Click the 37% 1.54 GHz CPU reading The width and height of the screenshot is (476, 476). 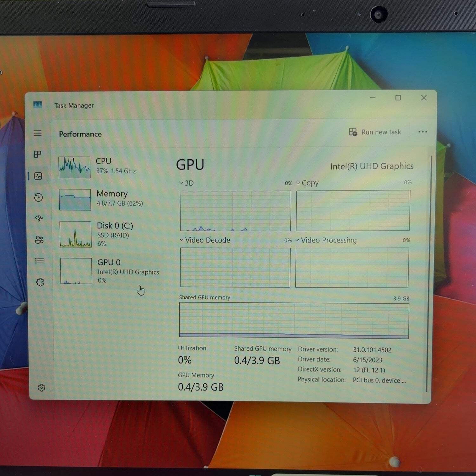pyautogui.click(x=116, y=171)
